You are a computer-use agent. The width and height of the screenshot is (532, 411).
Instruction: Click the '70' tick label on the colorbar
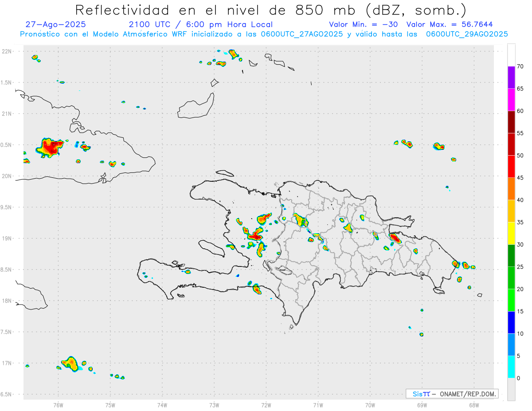click(x=520, y=67)
